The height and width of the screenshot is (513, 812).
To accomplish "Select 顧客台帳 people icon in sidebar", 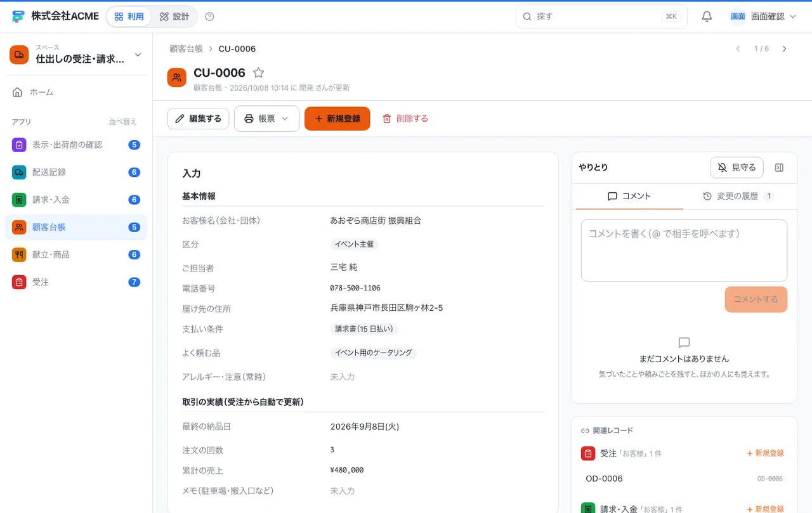I will click(x=19, y=227).
